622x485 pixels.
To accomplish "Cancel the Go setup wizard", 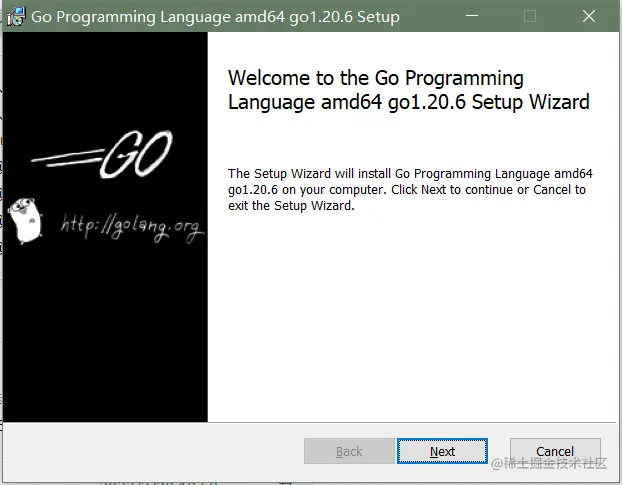I will tap(555, 451).
